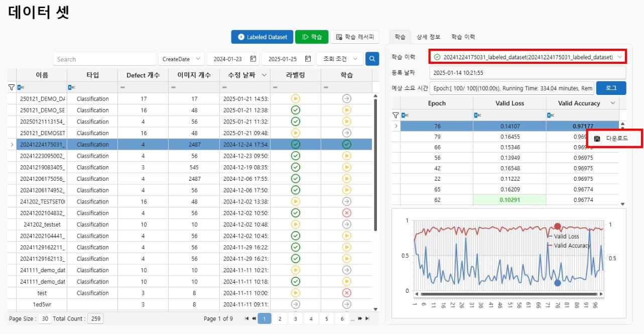Choose 다운로드 from the context menu
The image size is (644, 334).
[x=616, y=139]
